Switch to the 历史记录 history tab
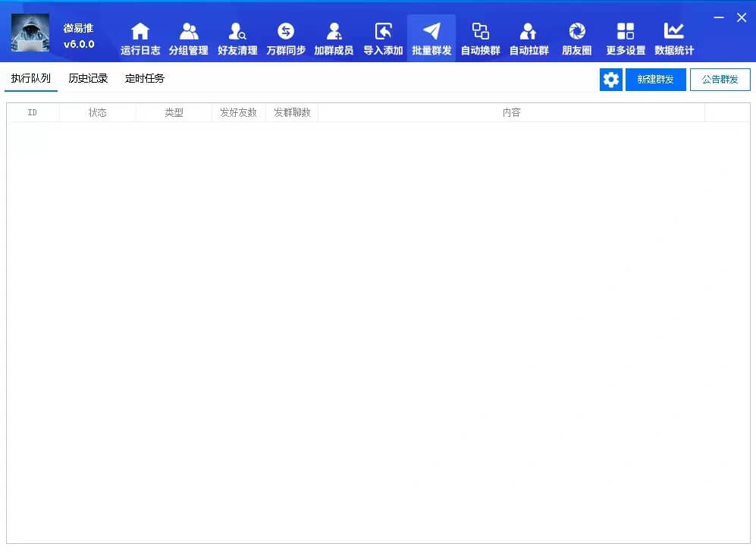This screenshot has width=756, height=553. (86, 77)
